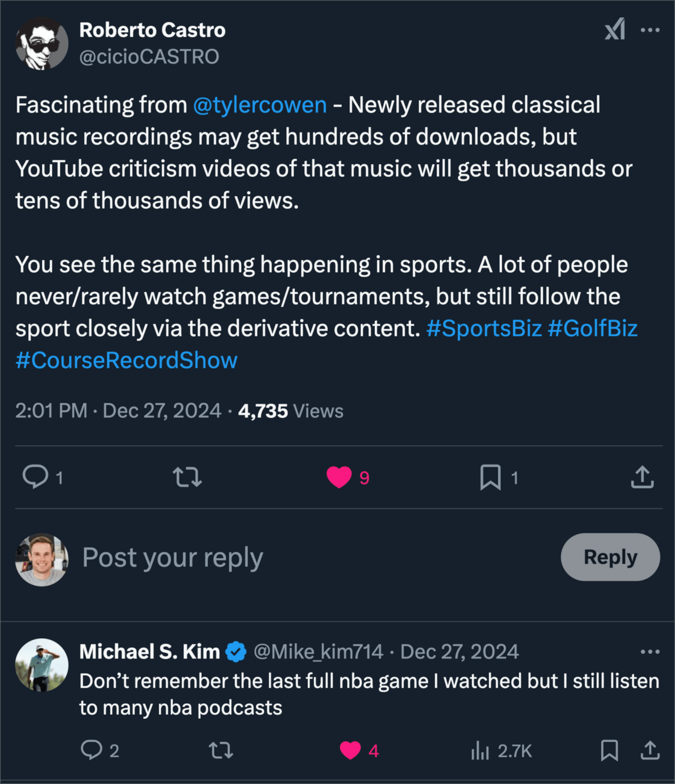Click the reply bubble icon on the main post
The width and height of the screenshot is (675, 784).
(x=36, y=477)
